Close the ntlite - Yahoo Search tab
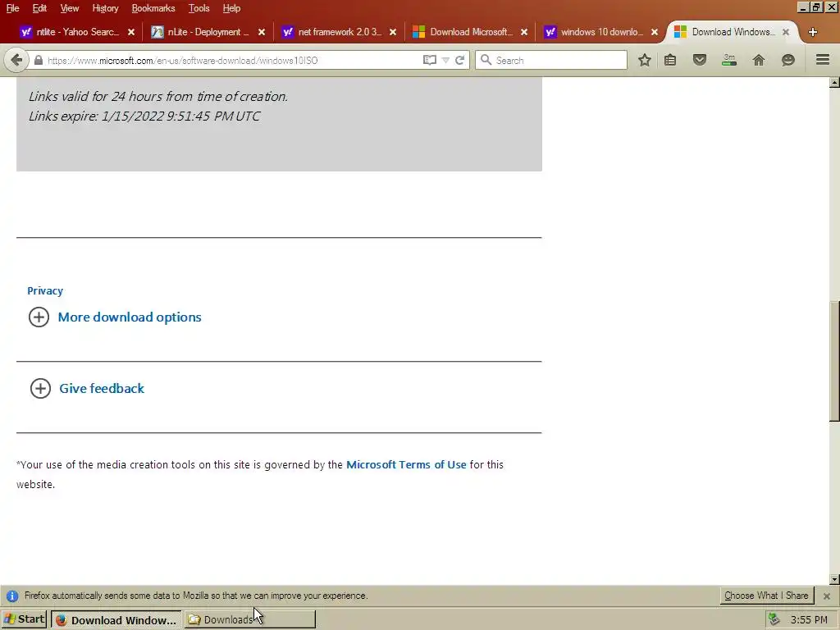This screenshot has height=630, width=840. [130, 32]
